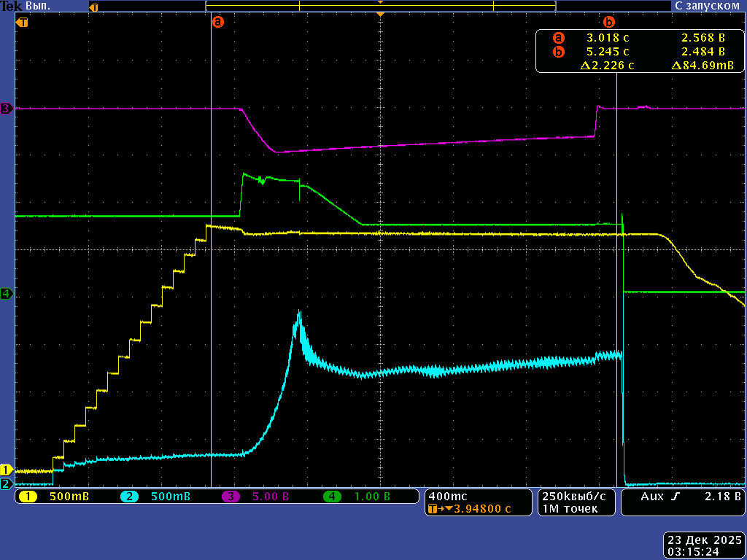The height and width of the screenshot is (560, 747).
Task: Toggle channel 1 badge showing 500mB
Action: tap(51, 497)
